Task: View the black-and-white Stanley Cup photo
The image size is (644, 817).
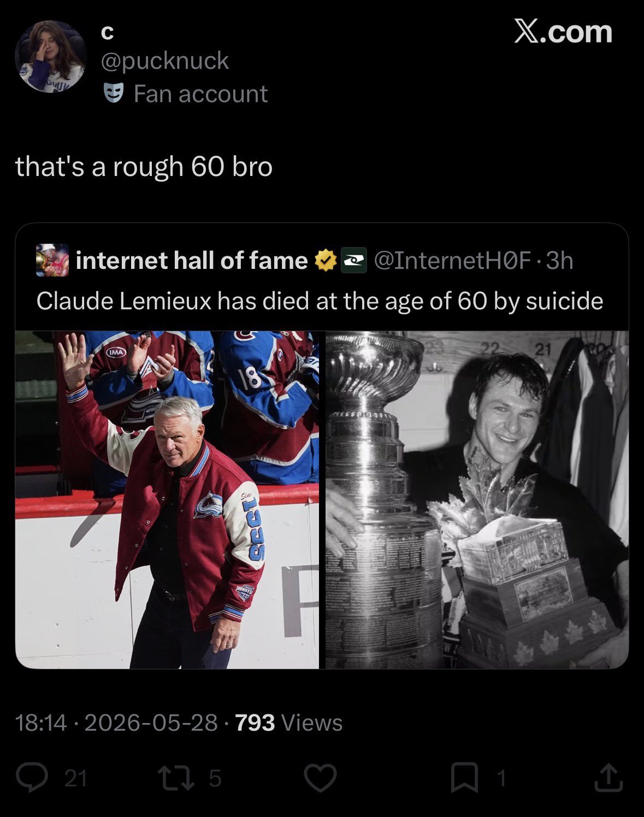Action: tap(477, 499)
